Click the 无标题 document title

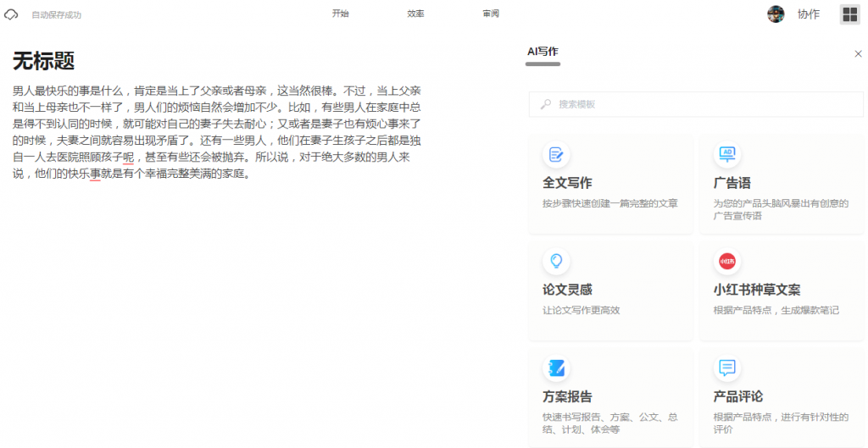tap(44, 61)
